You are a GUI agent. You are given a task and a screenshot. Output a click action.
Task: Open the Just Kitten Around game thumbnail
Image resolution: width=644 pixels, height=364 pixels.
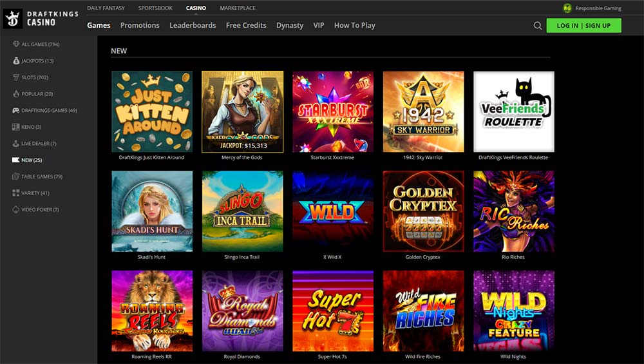point(152,111)
